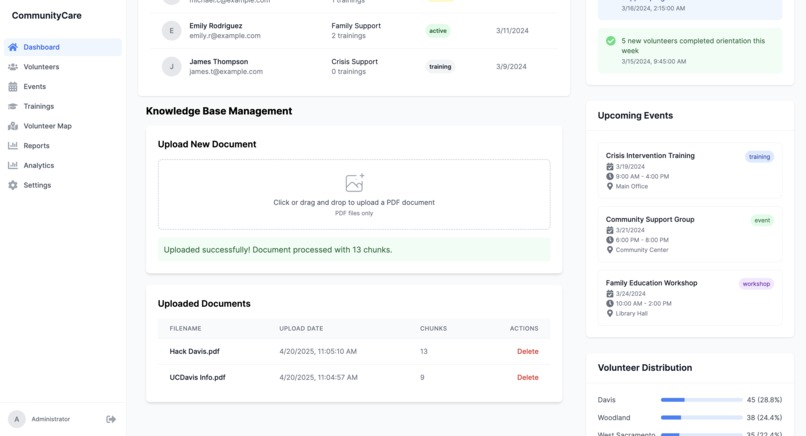Click location pin icon beside Library Hall
Viewport: 806px width, 436px height.
(610, 314)
